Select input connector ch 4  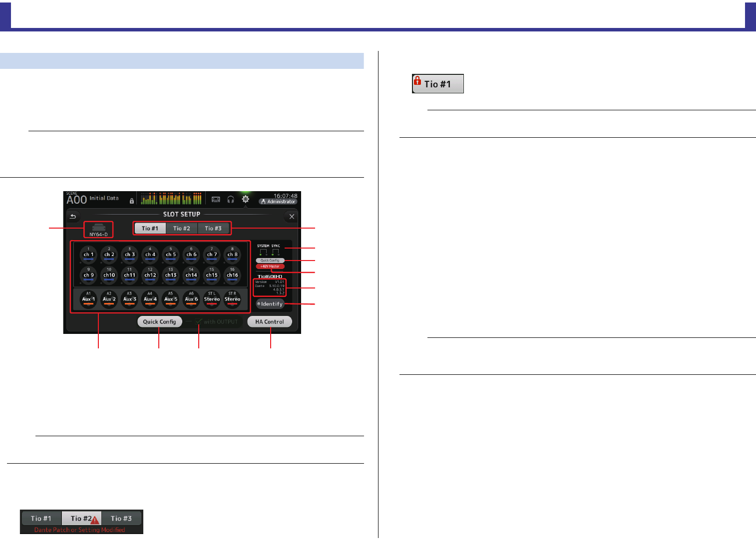click(x=150, y=254)
